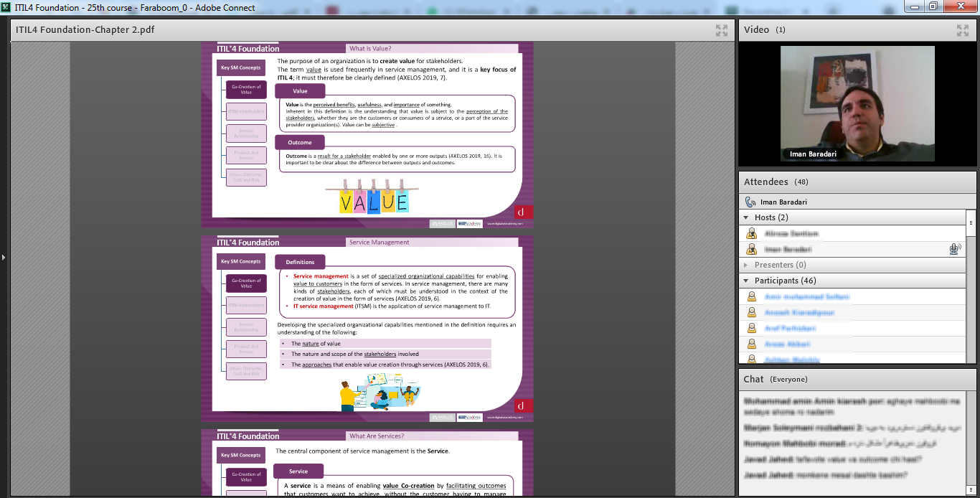Click the speaking microphone icon in the Hosts list
The image size is (980, 498).
[955, 249]
